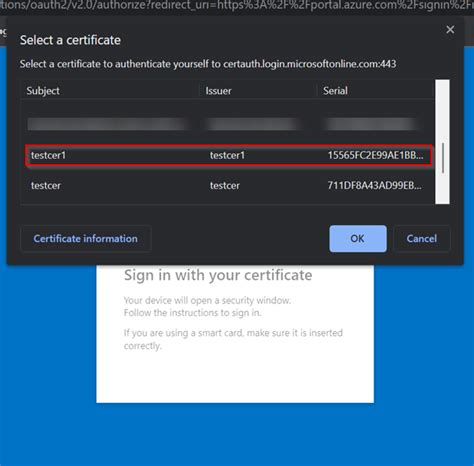
Task: Cancel the certificate selection
Action: 422,239
